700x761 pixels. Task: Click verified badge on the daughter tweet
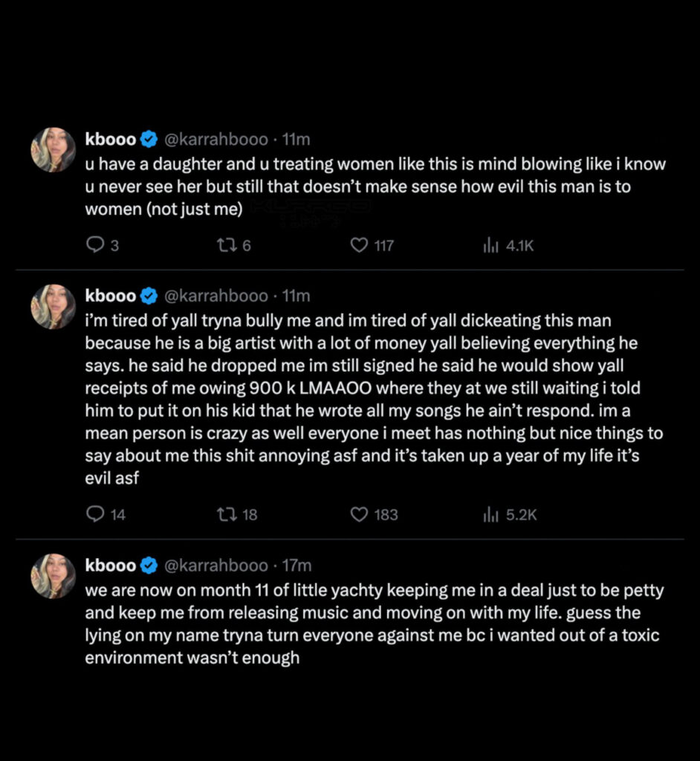(149, 139)
